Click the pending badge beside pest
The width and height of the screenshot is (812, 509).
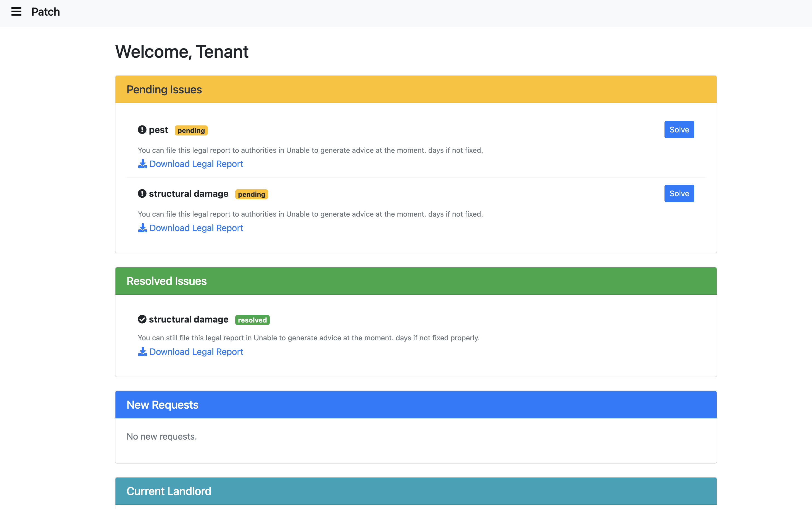(x=191, y=131)
